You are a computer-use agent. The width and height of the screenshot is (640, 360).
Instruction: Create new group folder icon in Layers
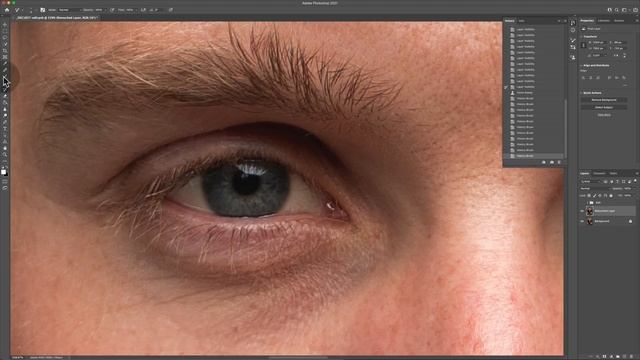(x=618, y=356)
